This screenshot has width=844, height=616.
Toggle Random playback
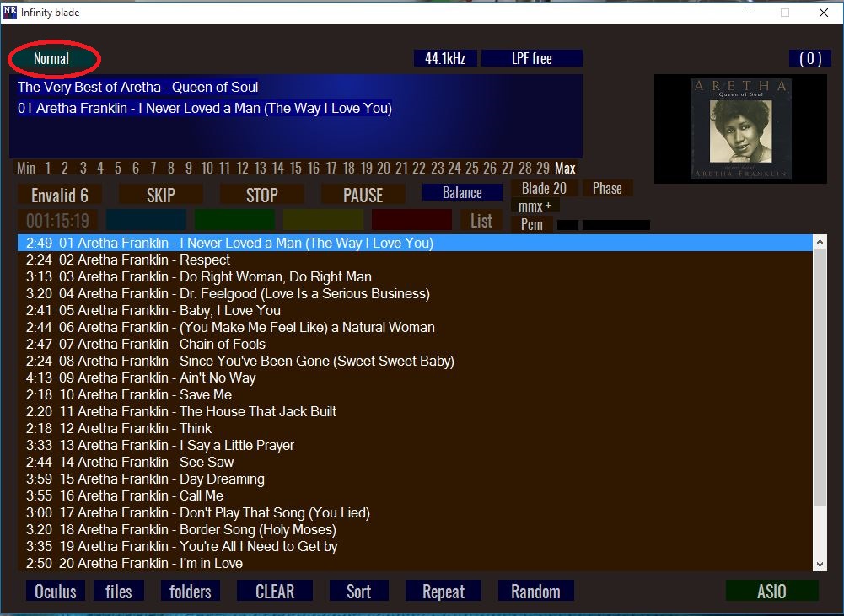click(535, 592)
